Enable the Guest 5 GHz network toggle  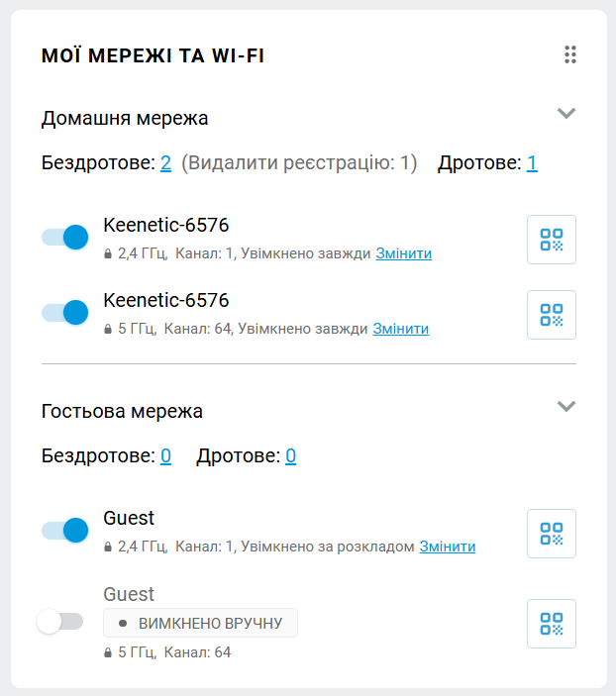(59, 622)
